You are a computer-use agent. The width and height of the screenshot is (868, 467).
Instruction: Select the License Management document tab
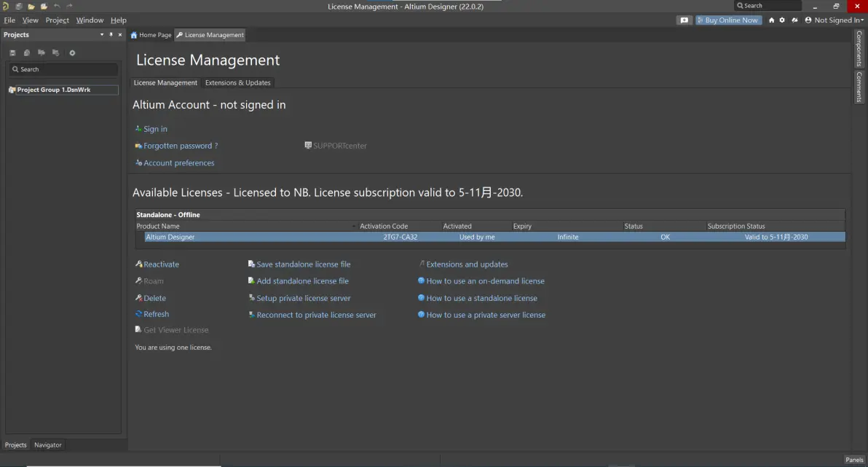click(210, 35)
